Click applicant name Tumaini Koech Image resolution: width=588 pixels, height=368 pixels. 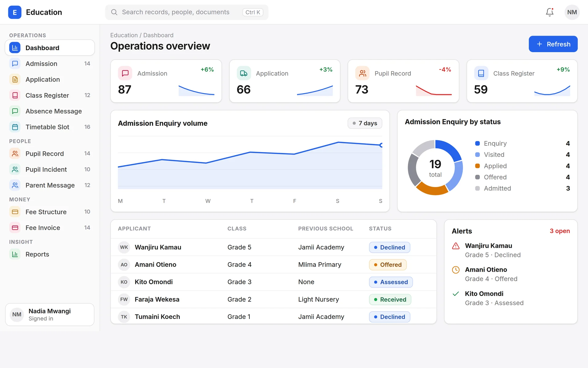[157, 317]
